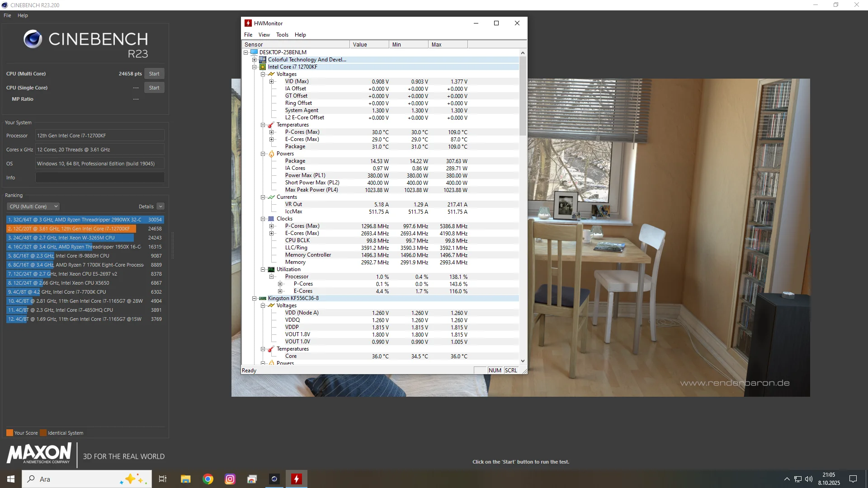This screenshot has height=488, width=868.
Task: Select the Threadripper 2990WX ranking row
Action: [x=85, y=220]
